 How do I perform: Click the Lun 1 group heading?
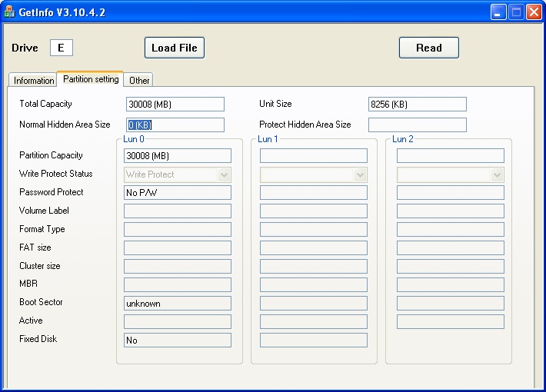pyautogui.click(x=268, y=139)
